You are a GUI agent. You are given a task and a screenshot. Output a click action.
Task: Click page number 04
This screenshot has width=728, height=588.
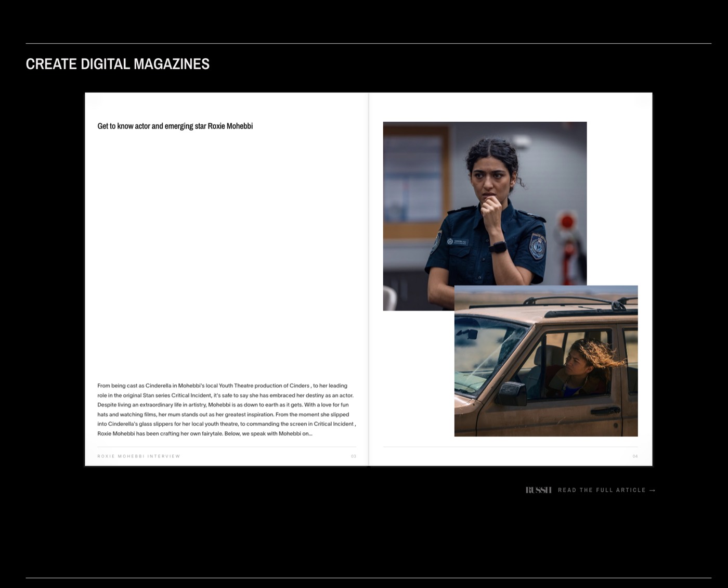point(635,456)
